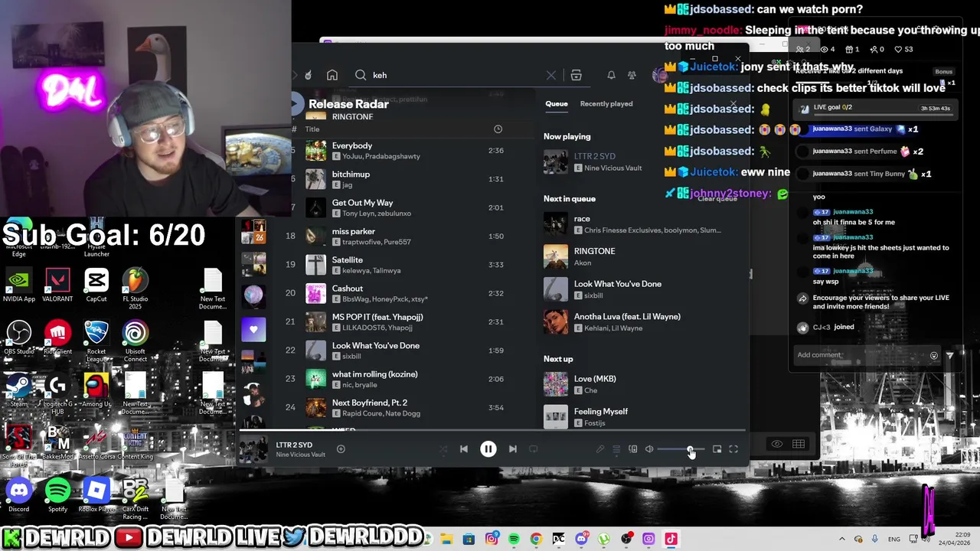Click the search magnifier icon
Screen dimensions: 980x551
tap(361, 75)
